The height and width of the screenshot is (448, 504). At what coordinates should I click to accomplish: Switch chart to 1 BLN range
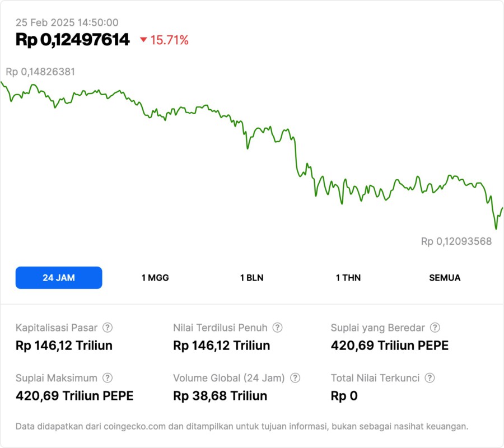(251, 278)
